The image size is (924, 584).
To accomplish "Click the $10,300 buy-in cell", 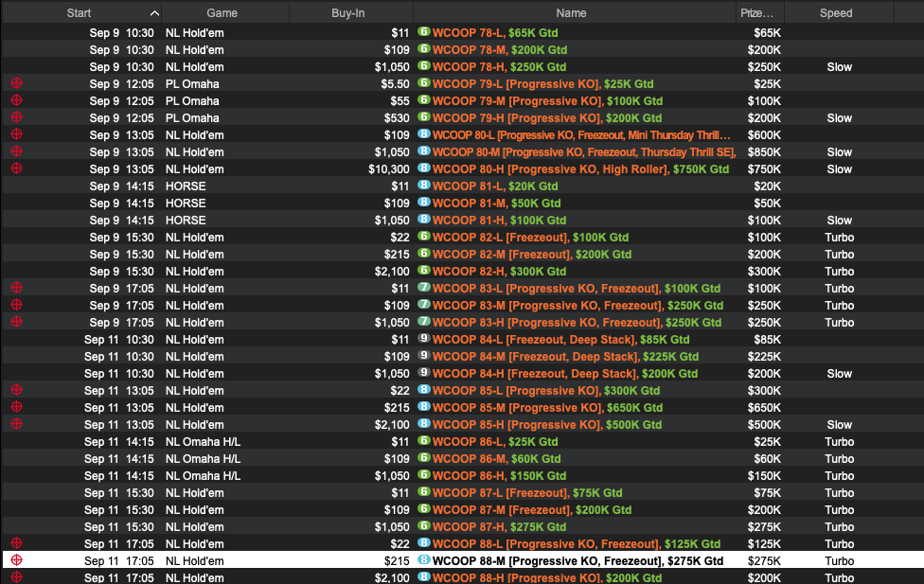I will point(389,169).
